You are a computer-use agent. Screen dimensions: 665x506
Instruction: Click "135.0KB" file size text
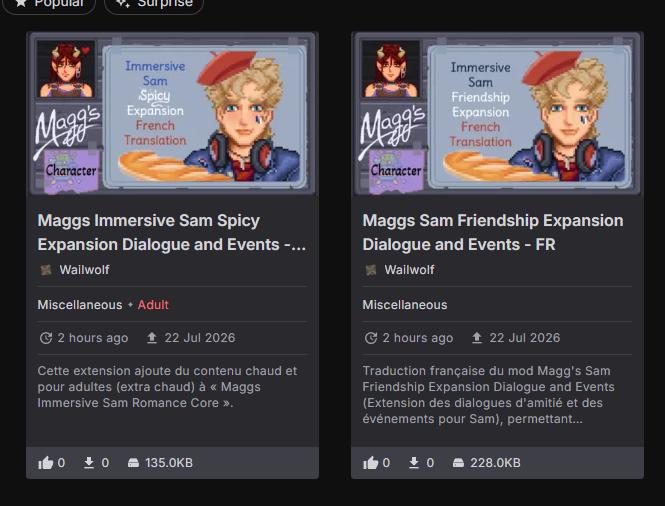coord(169,463)
